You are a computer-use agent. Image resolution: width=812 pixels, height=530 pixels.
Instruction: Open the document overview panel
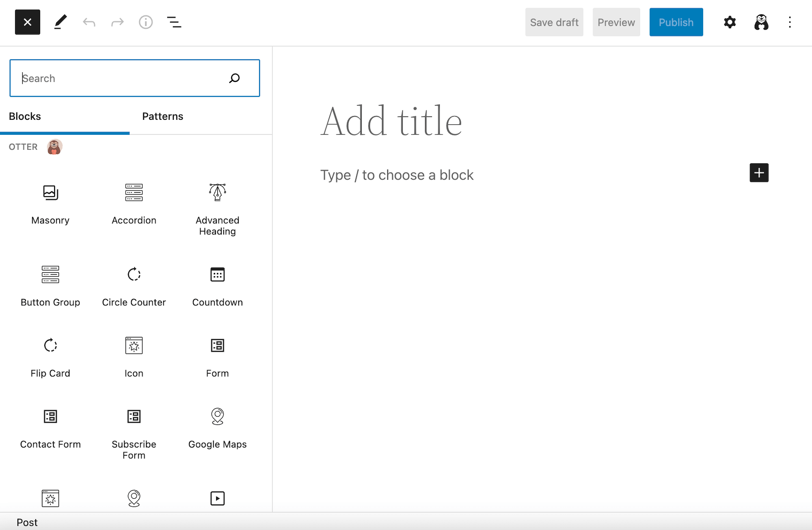[x=174, y=22]
